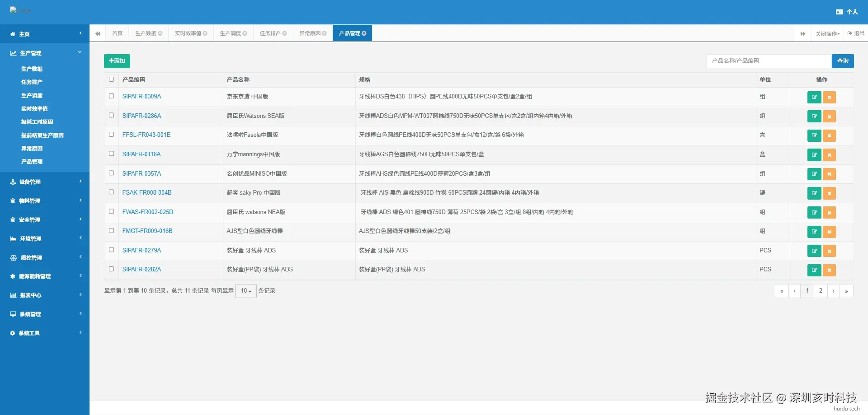
Task: Edit the FMGT-FR009-016B product row
Action: 814,232
